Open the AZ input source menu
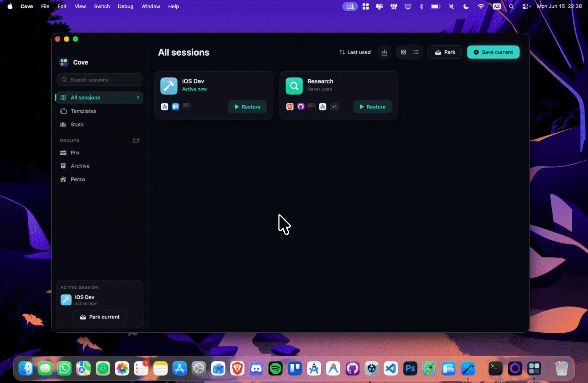The height and width of the screenshot is (383, 588). (x=497, y=6)
